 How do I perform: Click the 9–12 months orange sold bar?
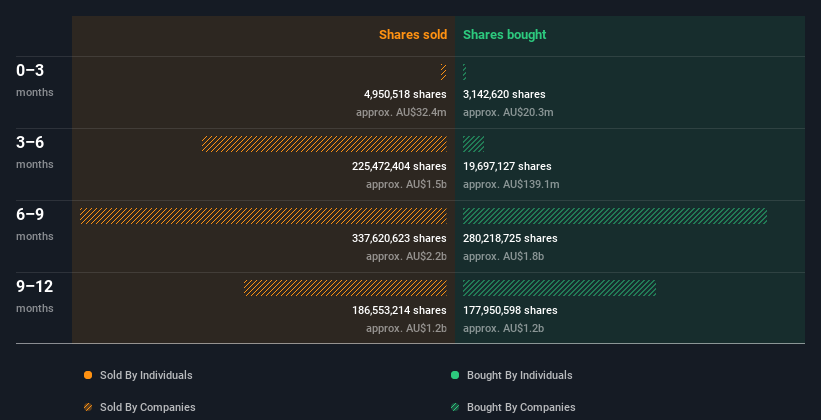click(x=345, y=288)
